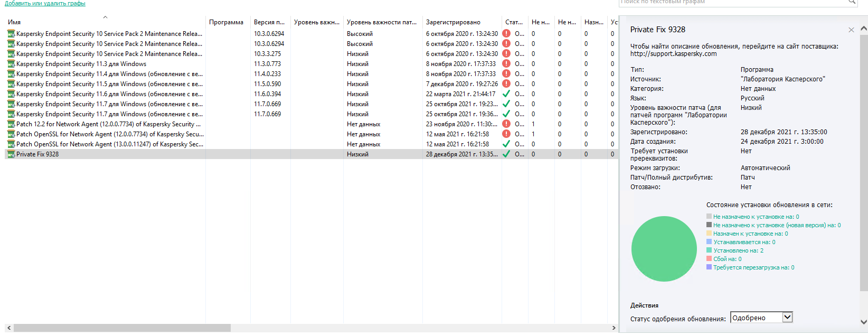Click the green installation status pie chart
This screenshot has width=868, height=335.
pos(664,249)
